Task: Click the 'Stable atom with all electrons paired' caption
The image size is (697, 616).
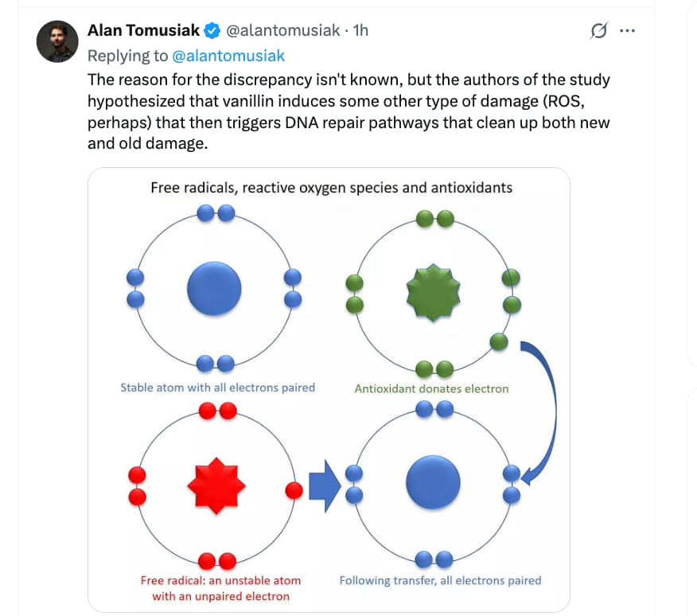Action: [217, 388]
